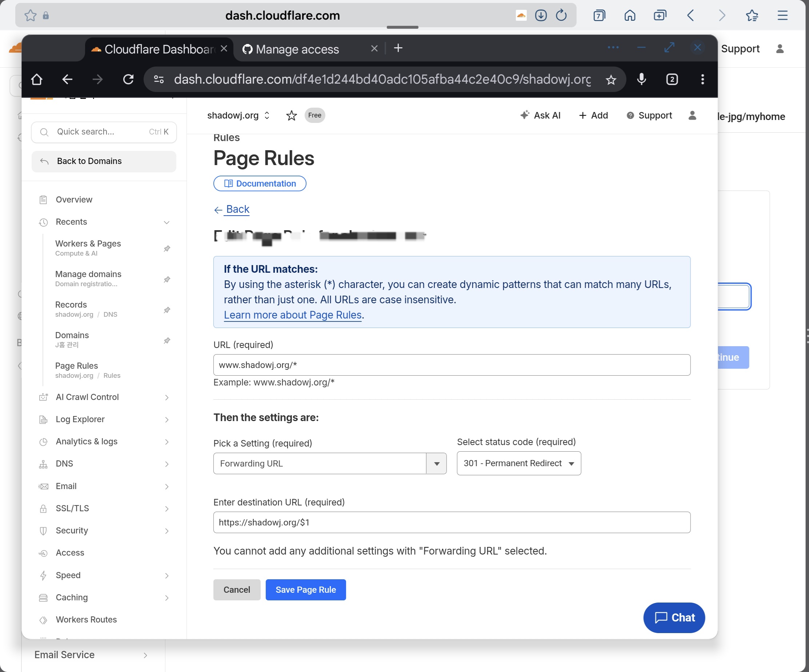Viewport: 809px width, 672px height.
Task: Click Save Page Rule button
Action: tap(305, 589)
